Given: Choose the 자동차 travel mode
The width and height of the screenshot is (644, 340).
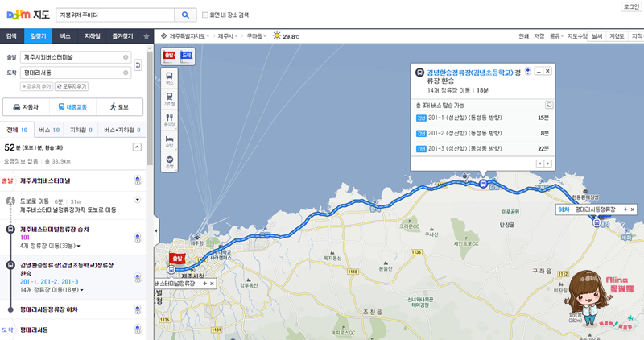Looking at the screenshot, I should pyautogui.click(x=27, y=107).
